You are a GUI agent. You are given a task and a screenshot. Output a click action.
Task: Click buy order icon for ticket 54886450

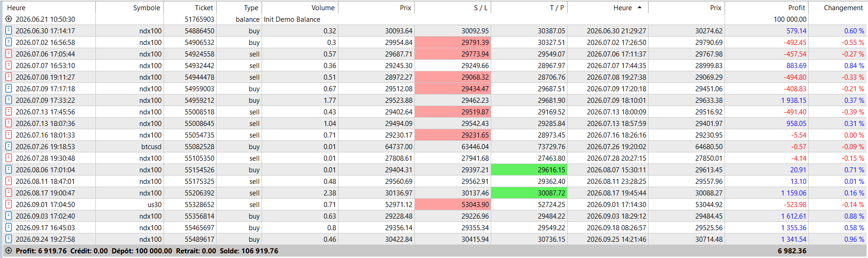click(8, 31)
